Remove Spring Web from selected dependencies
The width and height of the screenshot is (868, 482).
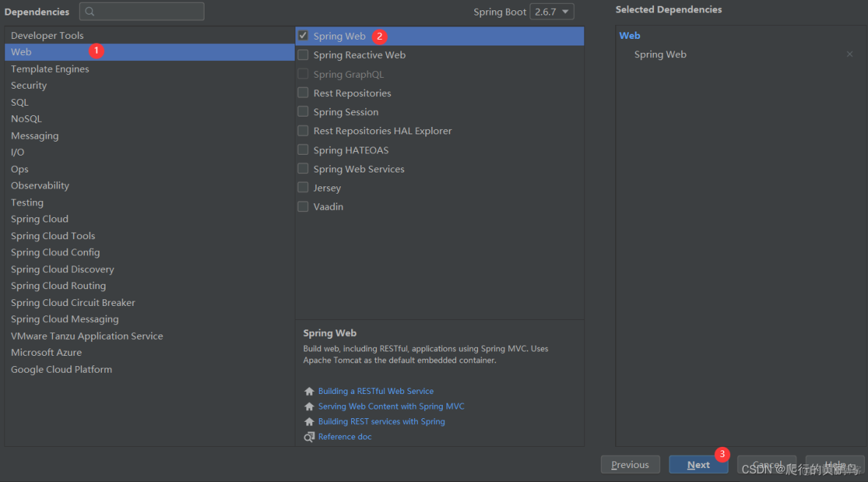click(850, 54)
